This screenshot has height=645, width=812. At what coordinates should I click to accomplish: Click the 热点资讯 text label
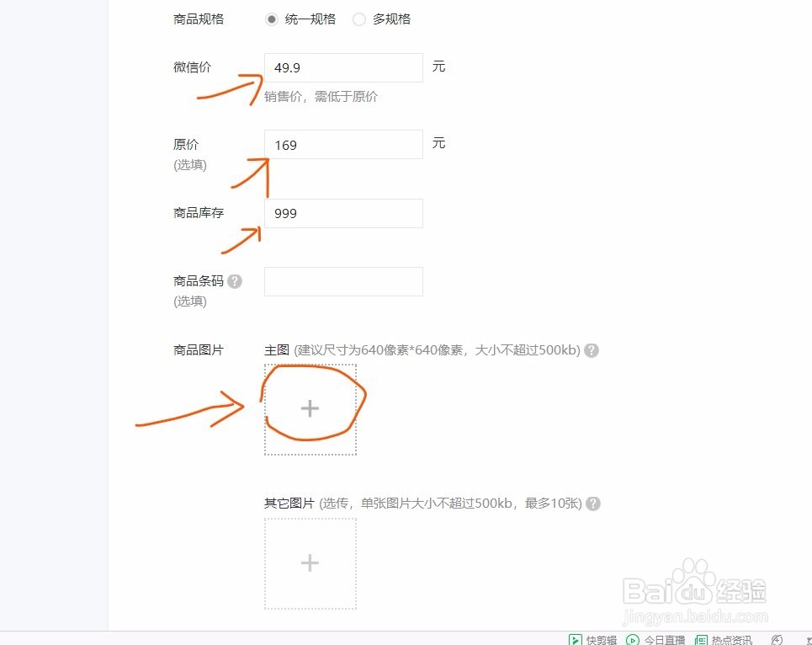pos(732,640)
